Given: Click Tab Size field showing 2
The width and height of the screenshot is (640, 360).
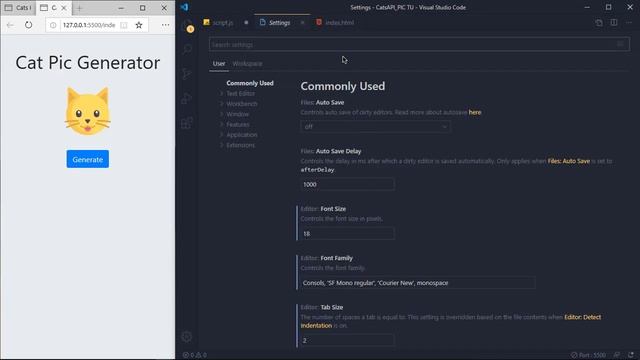Looking at the screenshot, I should (x=347, y=340).
